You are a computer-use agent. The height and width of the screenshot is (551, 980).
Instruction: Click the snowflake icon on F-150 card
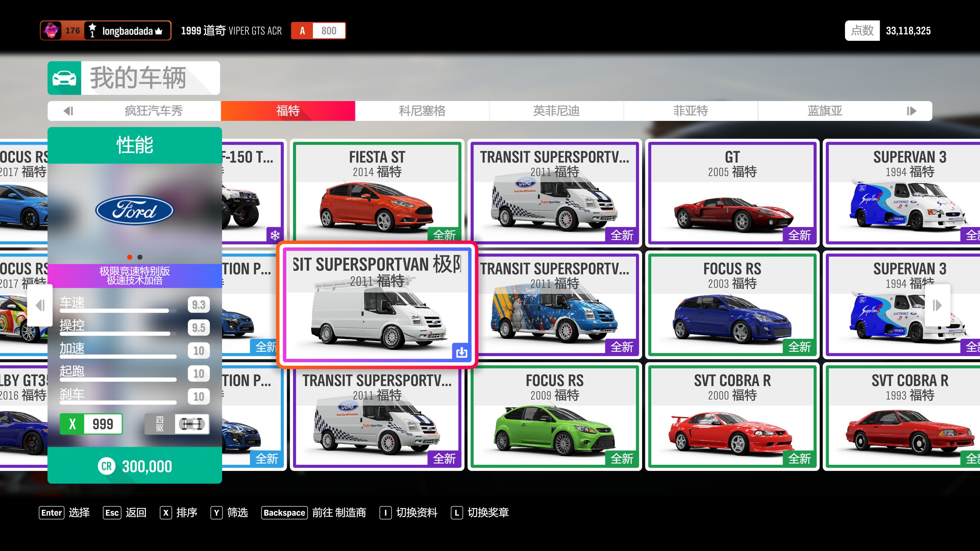275,235
